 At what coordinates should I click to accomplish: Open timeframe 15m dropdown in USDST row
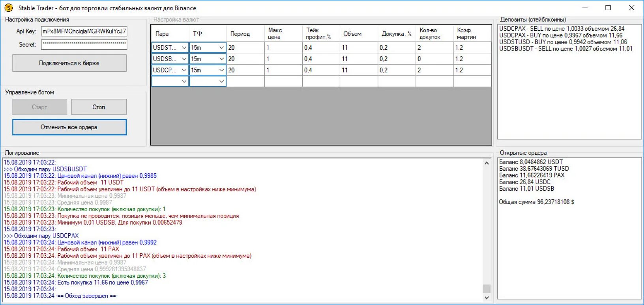click(221, 48)
